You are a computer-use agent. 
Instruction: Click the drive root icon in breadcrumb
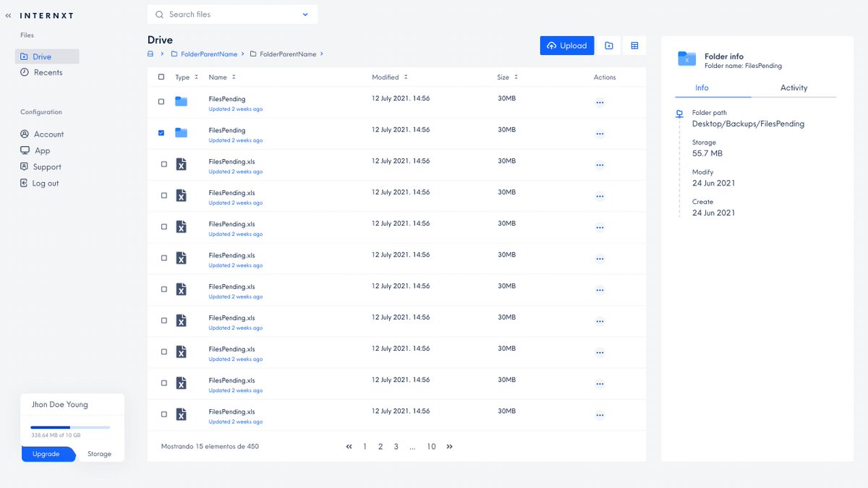pyautogui.click(x=150, y=54)
